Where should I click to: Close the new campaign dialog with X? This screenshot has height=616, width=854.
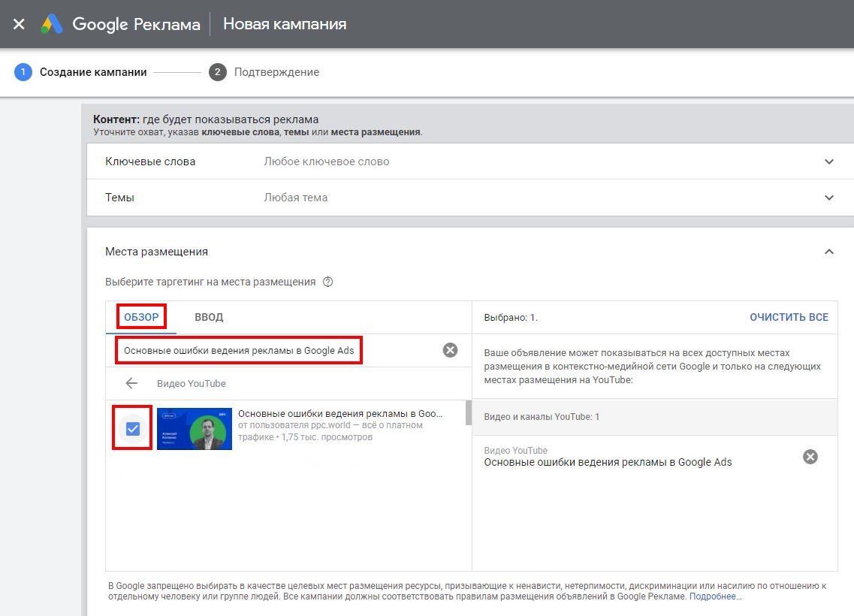click(19, 24)
